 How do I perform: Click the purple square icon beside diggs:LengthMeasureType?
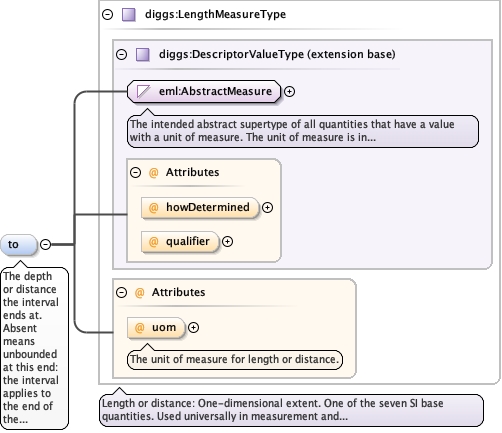tap(129, 15)
